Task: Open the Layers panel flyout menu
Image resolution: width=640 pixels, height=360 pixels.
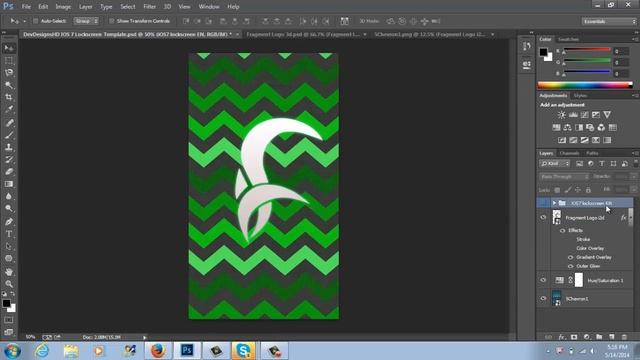Action: pyautogui.click(x=635, y=153)
